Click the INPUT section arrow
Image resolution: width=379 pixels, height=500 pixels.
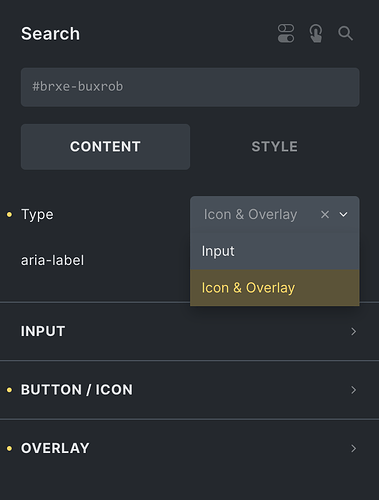click(x=353, y=331)
